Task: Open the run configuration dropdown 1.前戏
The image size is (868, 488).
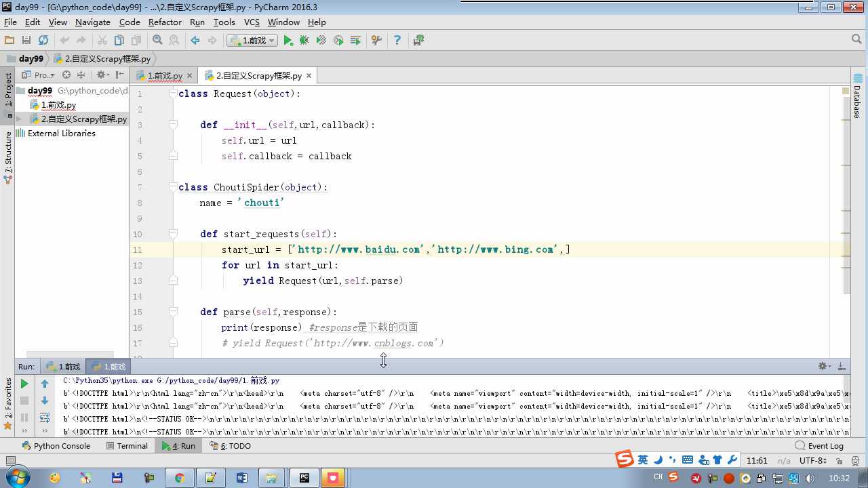Action: coord(252,41)
